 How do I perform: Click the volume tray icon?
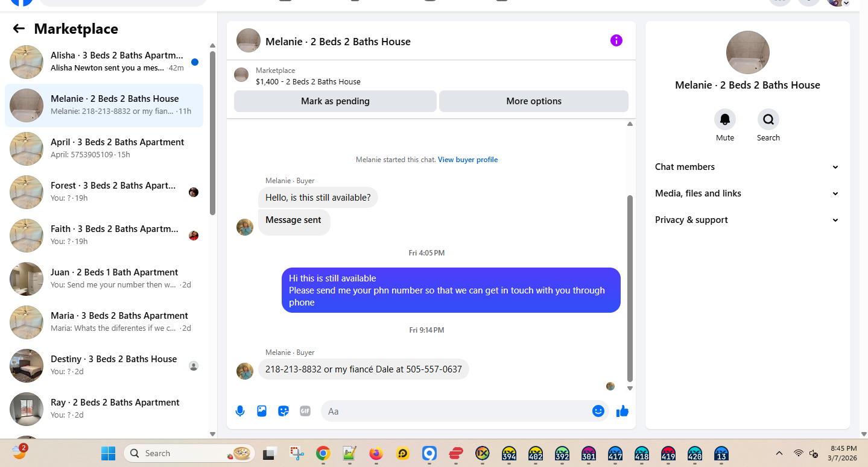[814, 453]
